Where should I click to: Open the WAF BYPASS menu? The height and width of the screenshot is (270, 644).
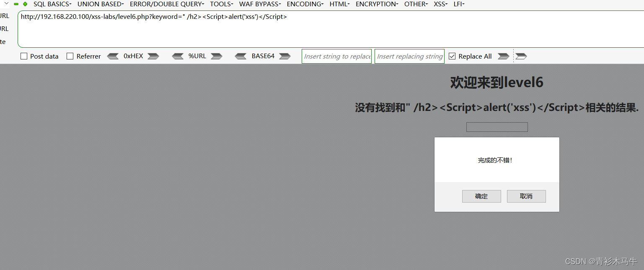260,4
